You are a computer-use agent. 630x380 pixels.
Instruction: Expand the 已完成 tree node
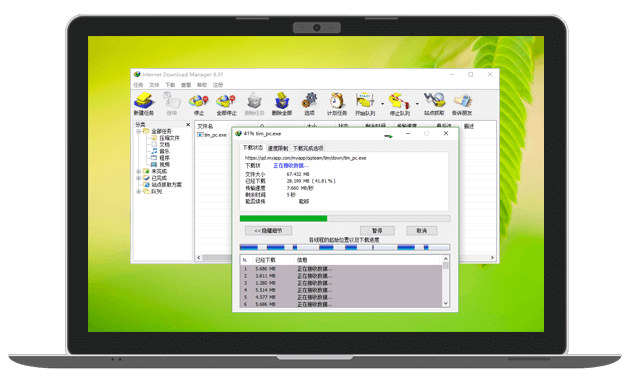(x=138, y=178)
